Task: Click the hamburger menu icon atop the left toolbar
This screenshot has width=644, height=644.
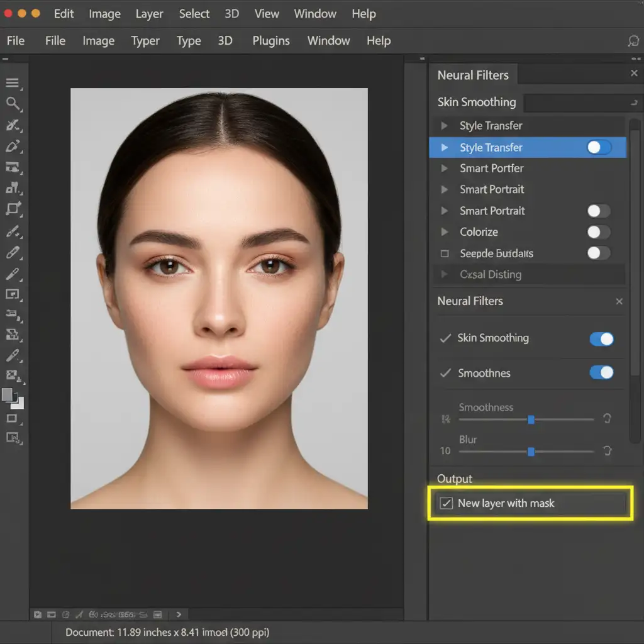Action: coord(13,83)
